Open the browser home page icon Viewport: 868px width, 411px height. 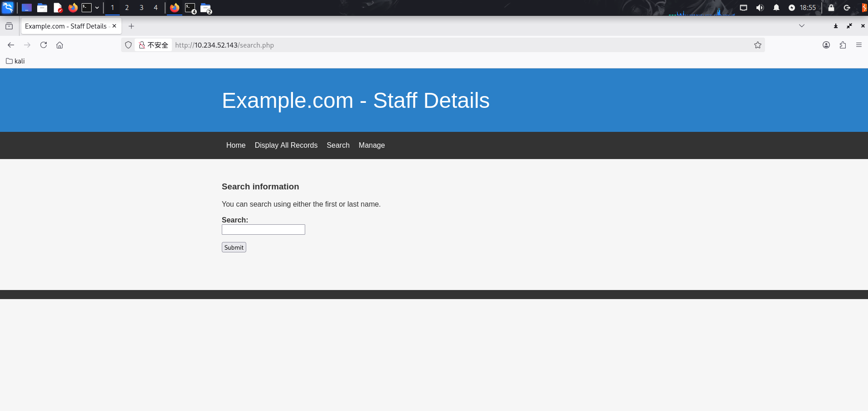coord(59,45)
